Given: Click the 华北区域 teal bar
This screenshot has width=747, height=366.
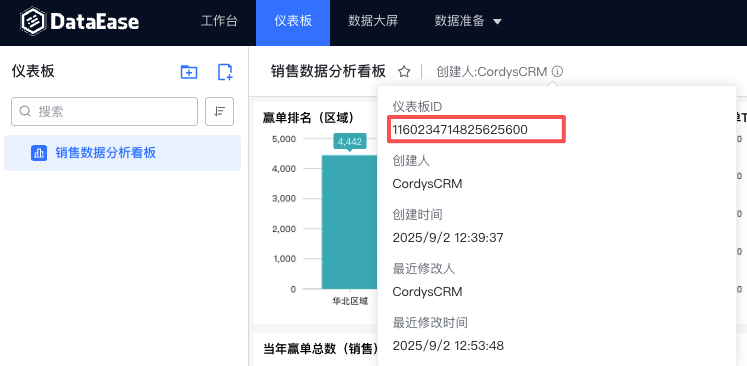Looking at the screenshot, I should (350, 222).
